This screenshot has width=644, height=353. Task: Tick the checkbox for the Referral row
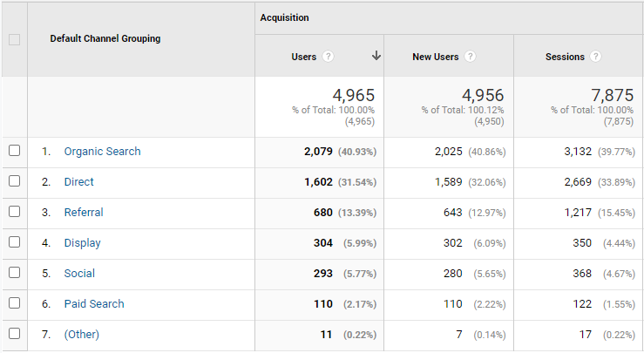tap(14, 212)
